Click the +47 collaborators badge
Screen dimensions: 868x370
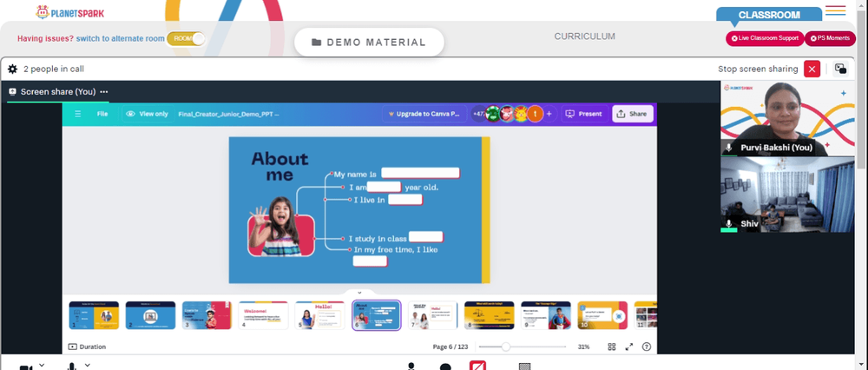click(477, 114)
